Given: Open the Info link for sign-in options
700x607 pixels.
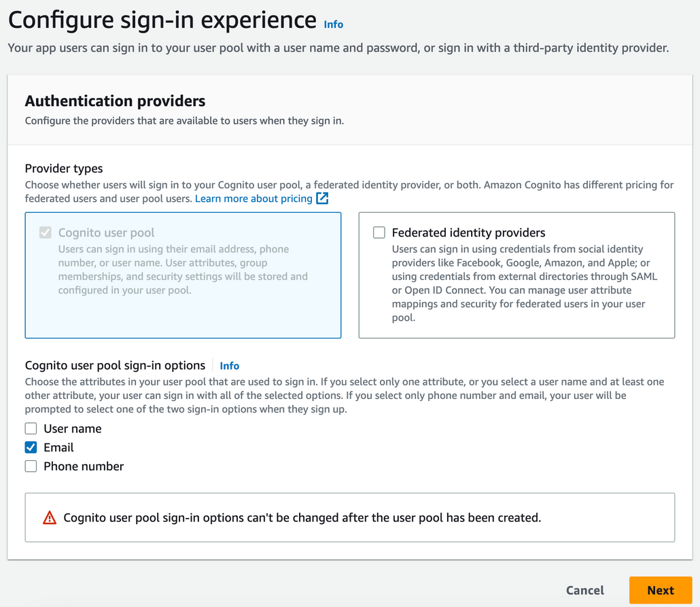Looking at the screenshot, I should [x=229, y=366].
